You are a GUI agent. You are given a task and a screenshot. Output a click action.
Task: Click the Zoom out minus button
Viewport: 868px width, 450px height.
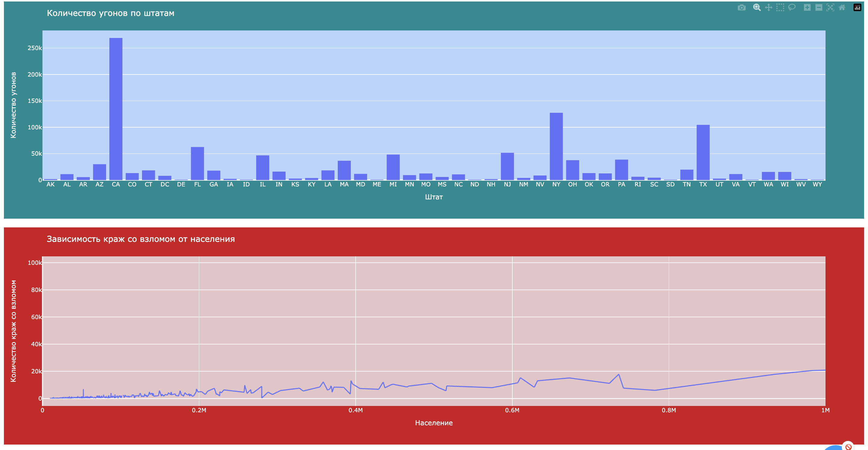(819, 8)
